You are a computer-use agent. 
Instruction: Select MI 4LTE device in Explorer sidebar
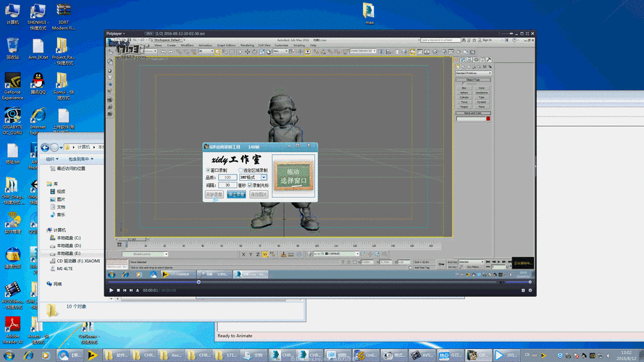point(62,269)
